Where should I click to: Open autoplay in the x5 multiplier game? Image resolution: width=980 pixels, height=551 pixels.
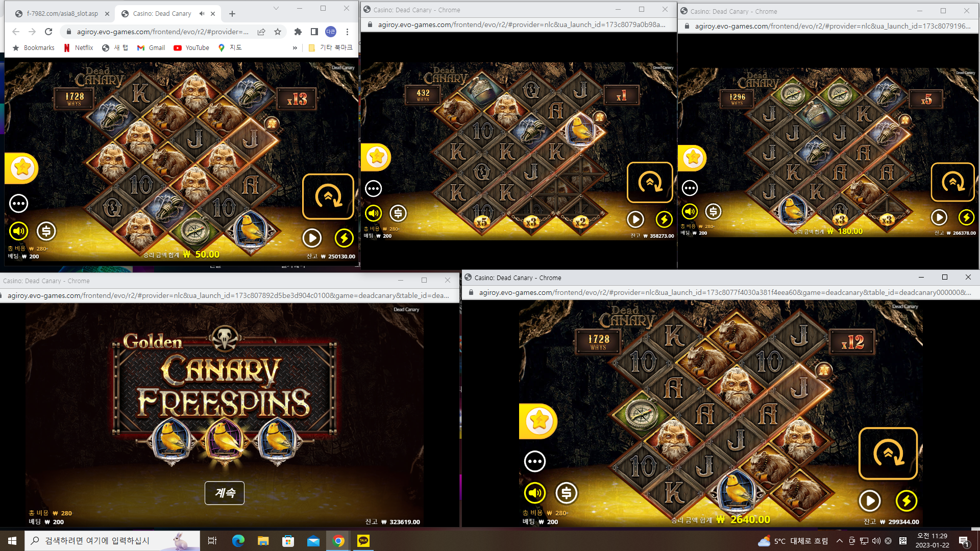click(939, 217)
